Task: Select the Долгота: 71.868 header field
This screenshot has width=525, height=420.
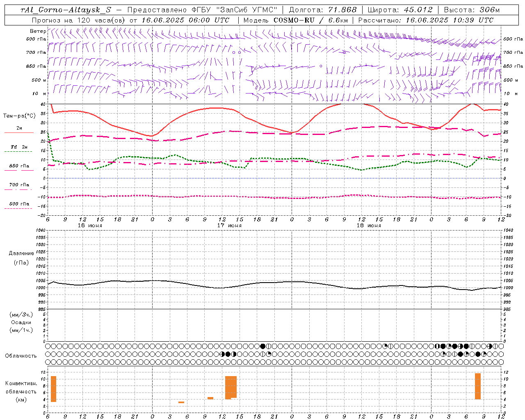Action: click(323, 10)
